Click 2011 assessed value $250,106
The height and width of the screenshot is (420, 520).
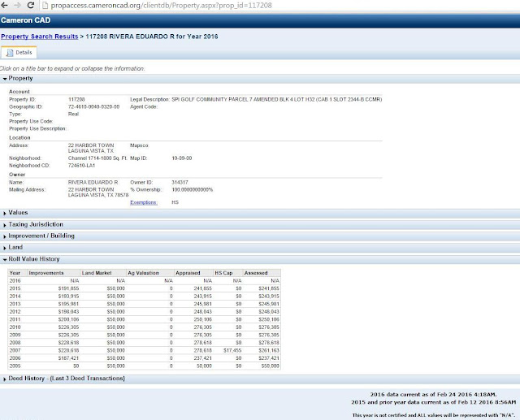click(x=269, y=319)
